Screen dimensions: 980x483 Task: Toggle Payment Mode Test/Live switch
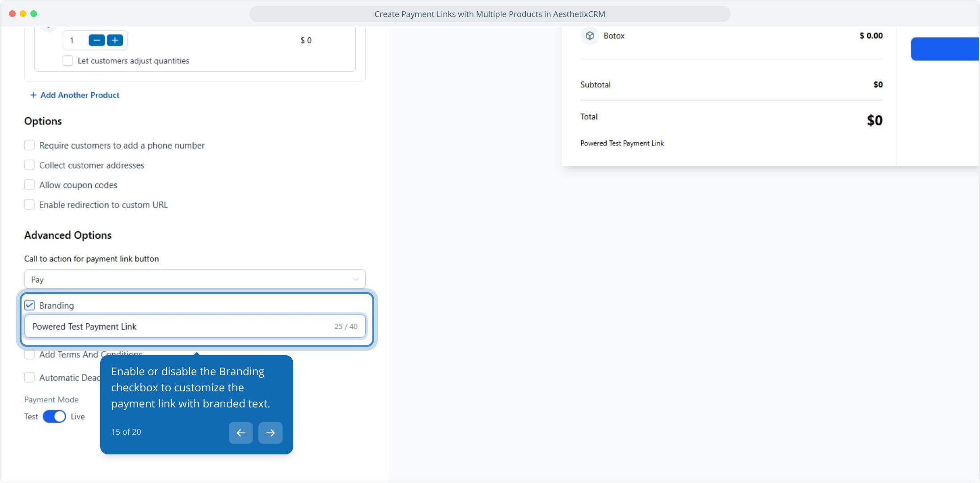(54, 416)
